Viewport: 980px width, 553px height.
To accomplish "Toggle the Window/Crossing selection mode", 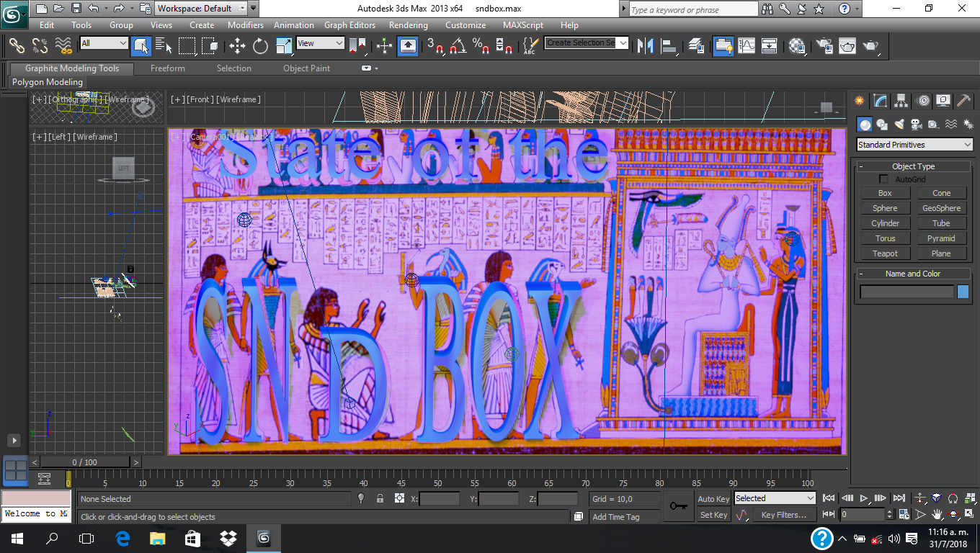I will 210,45.
